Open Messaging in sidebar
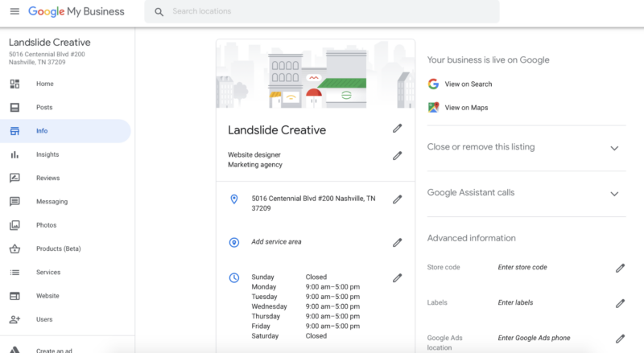The width and height of the screenshot is (644, 353). [52, 202]
